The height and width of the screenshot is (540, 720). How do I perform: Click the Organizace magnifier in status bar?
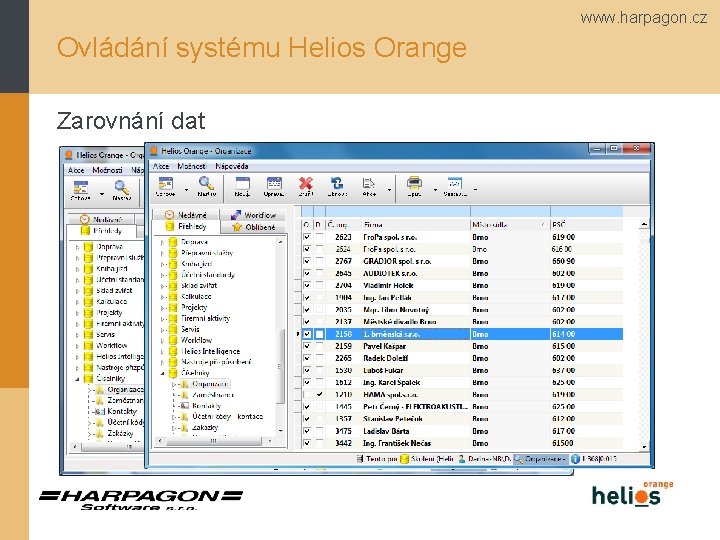[x=518, y=459]
